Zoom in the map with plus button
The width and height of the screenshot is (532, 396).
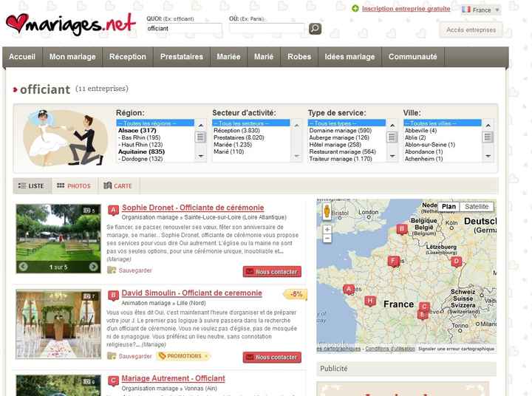327,229
